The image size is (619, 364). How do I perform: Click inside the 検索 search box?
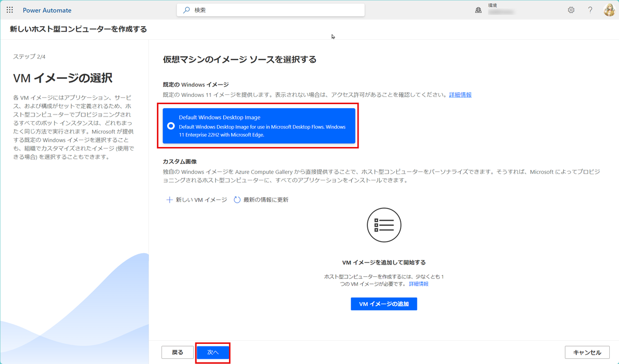[x=271, y=10]
